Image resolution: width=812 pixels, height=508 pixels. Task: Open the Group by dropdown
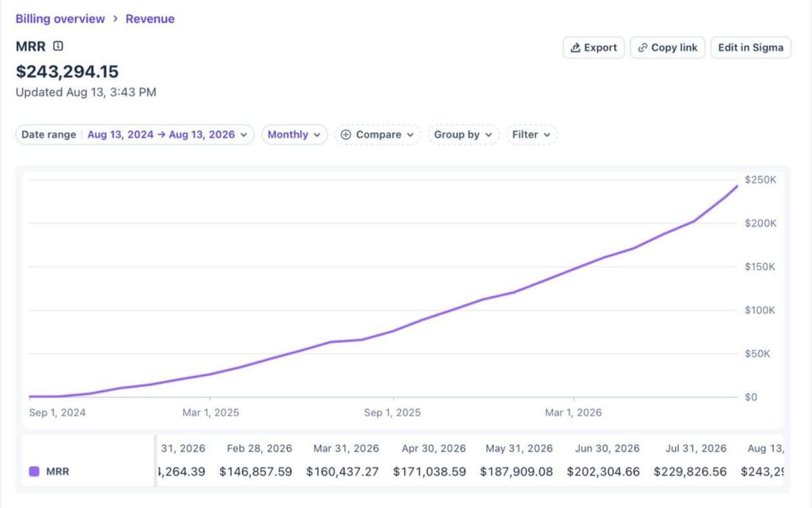pos(464,135)
